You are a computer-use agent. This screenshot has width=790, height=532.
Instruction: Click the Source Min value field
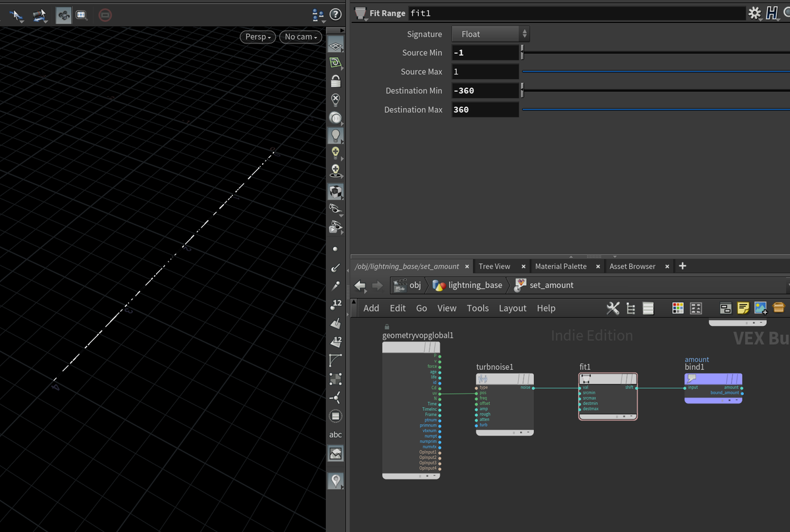tap(485, 53)
